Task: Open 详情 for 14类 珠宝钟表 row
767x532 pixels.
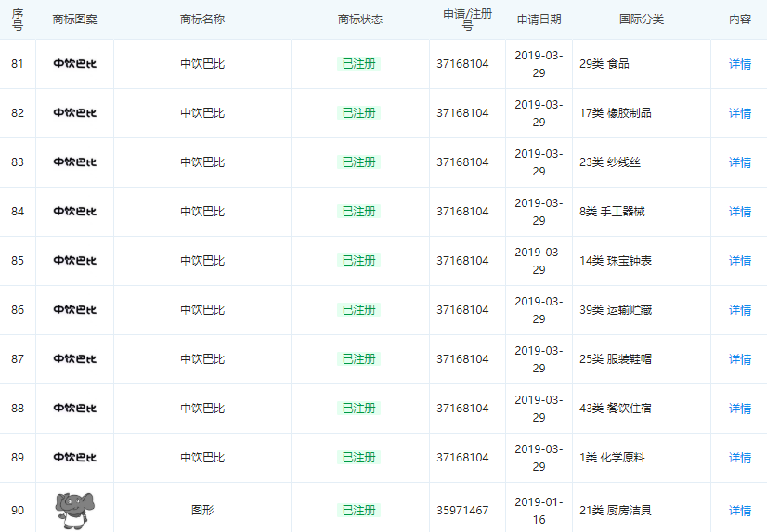Action: click(x=739, y=261)
